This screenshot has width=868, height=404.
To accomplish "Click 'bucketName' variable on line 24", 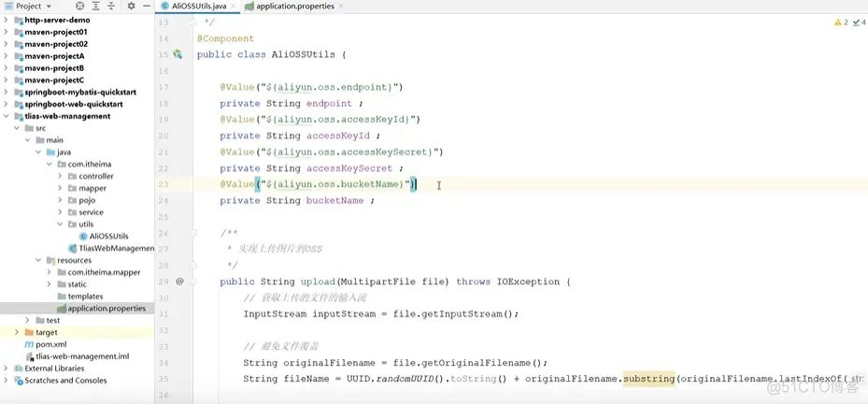I will pos(334,201).
